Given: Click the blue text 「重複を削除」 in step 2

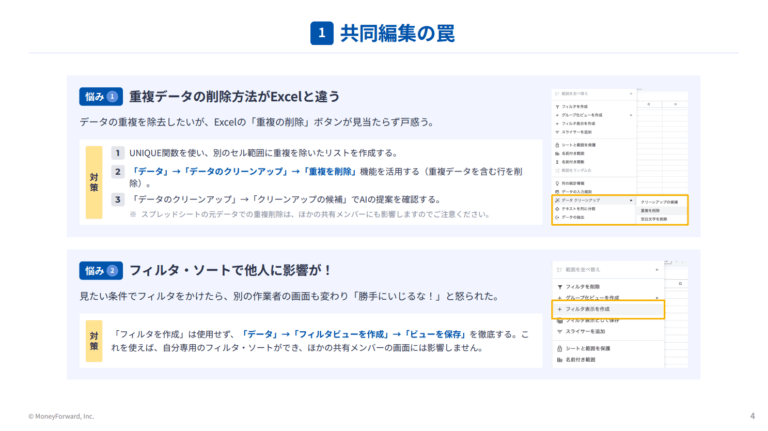Looking at the screenshot, I should pyautogui.click(x=330, y=171).
